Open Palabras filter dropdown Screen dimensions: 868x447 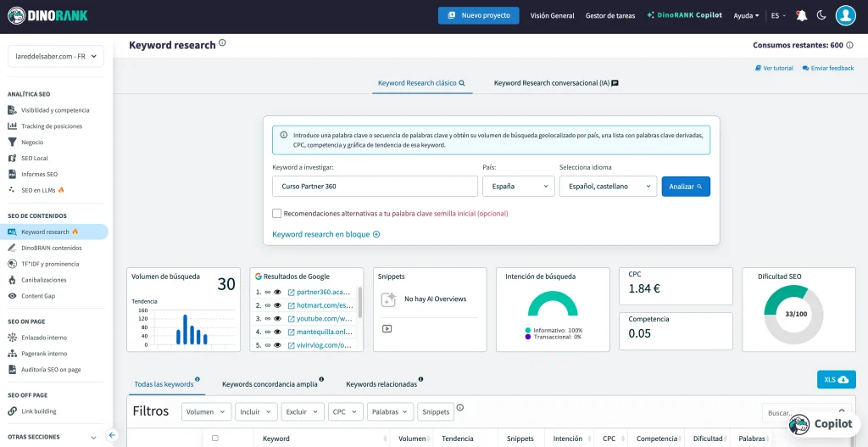[x=390, y=411]
